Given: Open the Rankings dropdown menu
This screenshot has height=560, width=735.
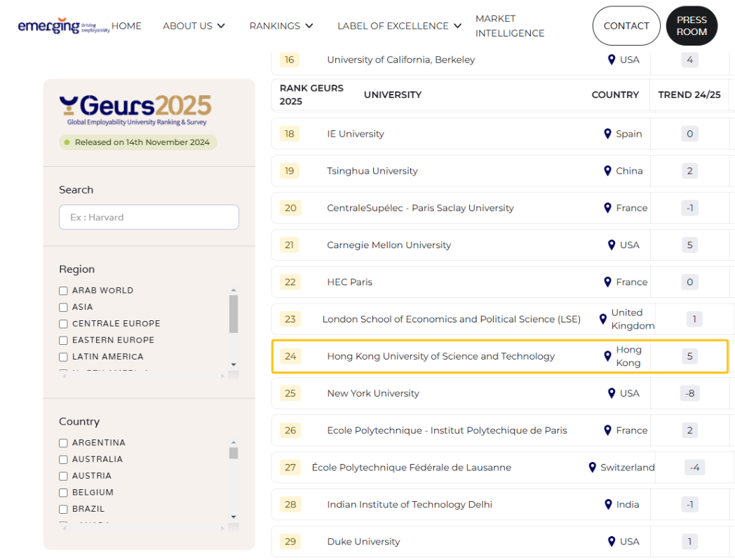Looking at the screenshot, I should (281, 26).
